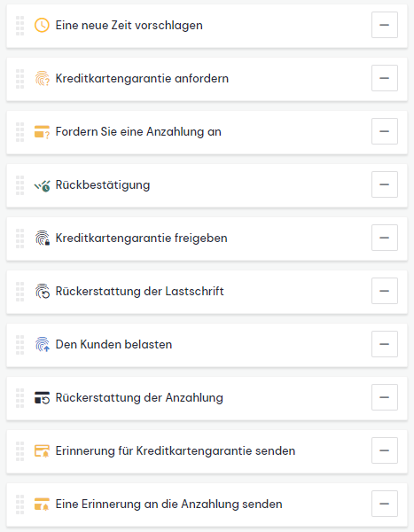Screen dimensions: 414x532
Task: Click the drag handle of Fordern Sie eine Anzahlung an
Action: point(20,131)
